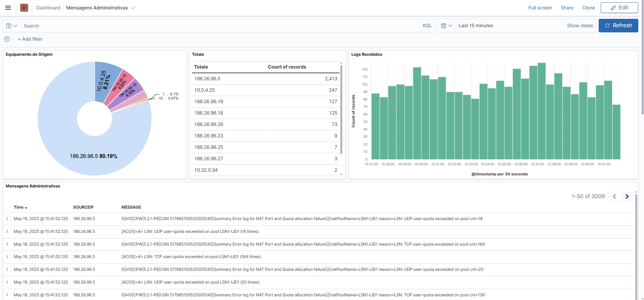
Task: Navigate to Dashboard breadcrumb
Action: coord(48,8)
